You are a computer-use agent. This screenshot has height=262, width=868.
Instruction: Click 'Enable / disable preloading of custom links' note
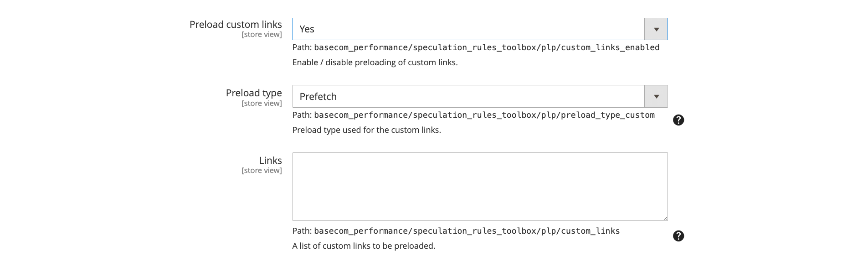[x=375, y=63]
